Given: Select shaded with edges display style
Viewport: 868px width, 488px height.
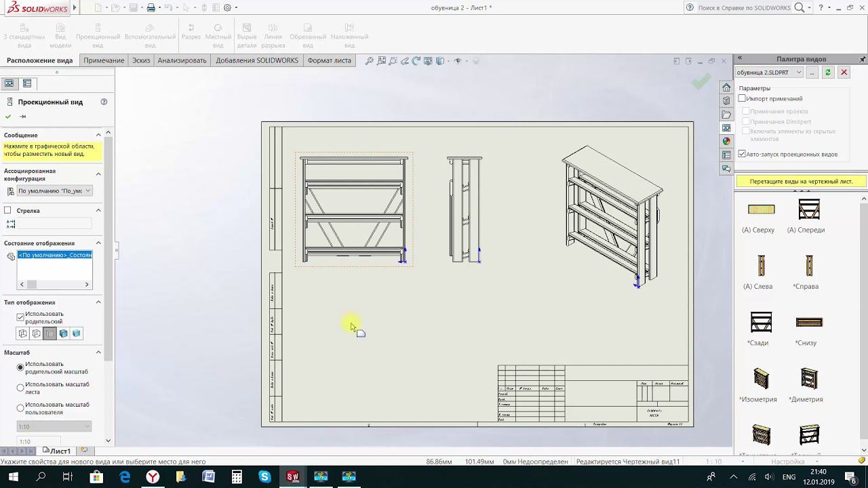Looking at the screenshot, I should 63,333.
